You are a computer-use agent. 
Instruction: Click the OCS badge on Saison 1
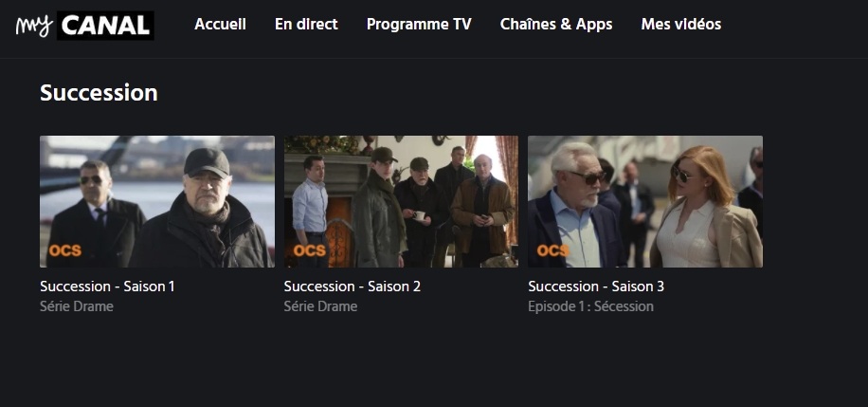point(65,250)
